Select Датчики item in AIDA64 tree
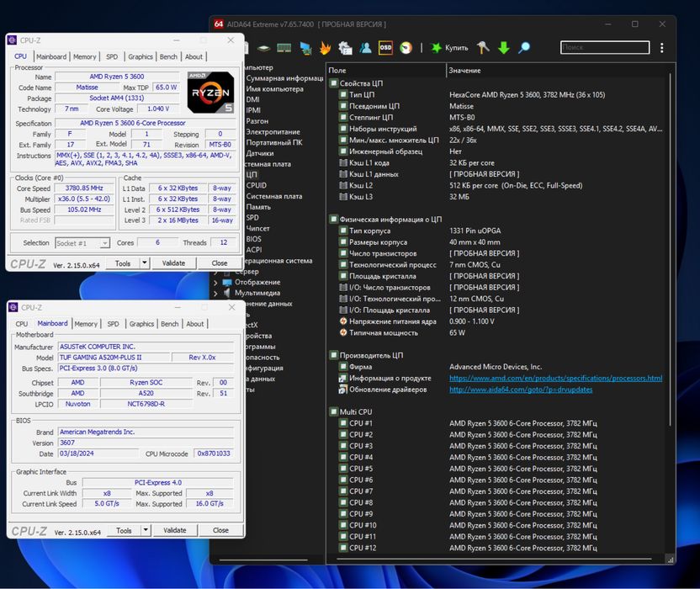700x589 pixels. point(260,153)
